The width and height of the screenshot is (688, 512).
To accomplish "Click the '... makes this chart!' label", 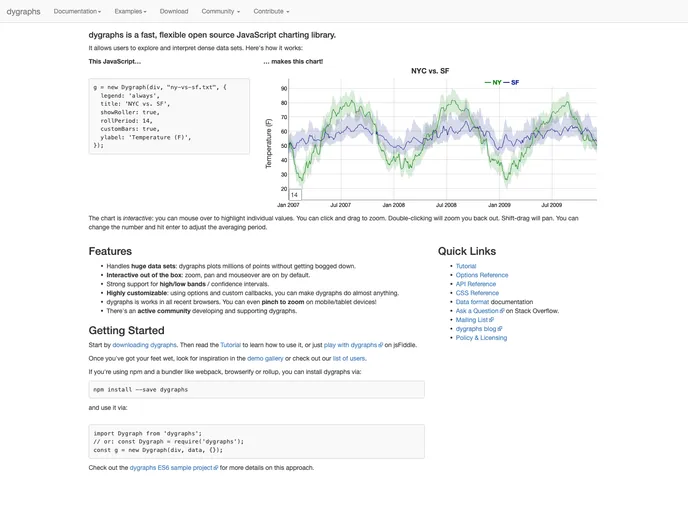I will point(293,61).
